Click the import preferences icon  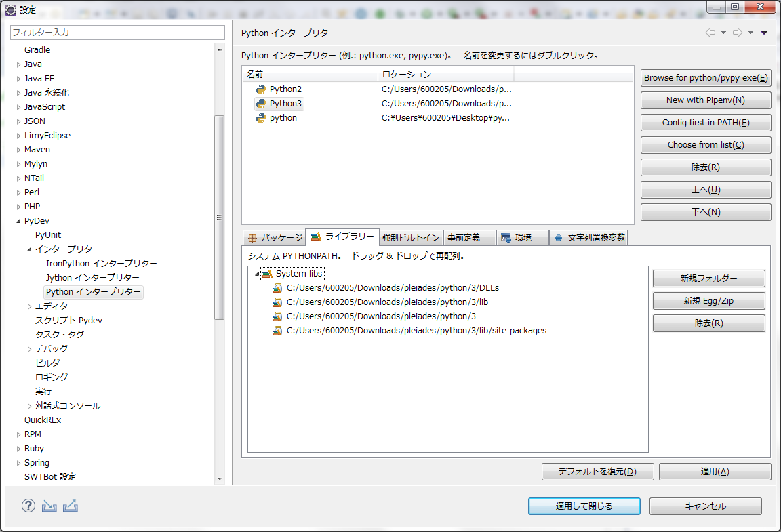pyautogui.click(x=49, y=506)
